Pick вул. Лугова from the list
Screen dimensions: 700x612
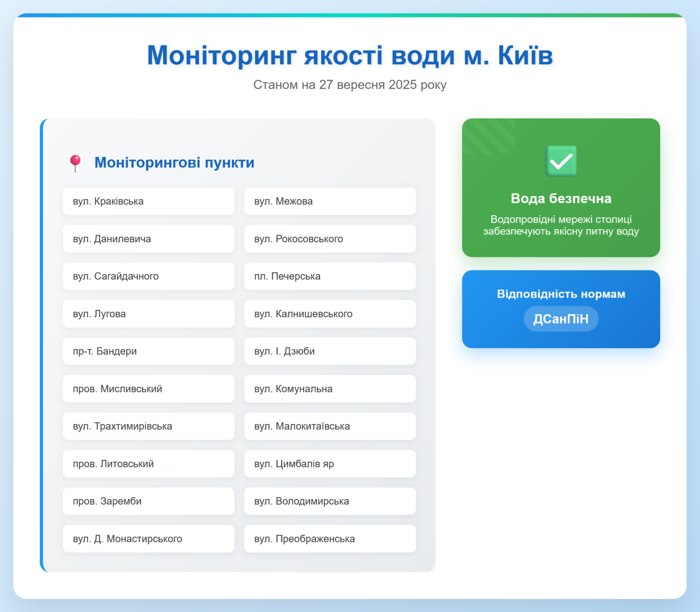(148, 314)
